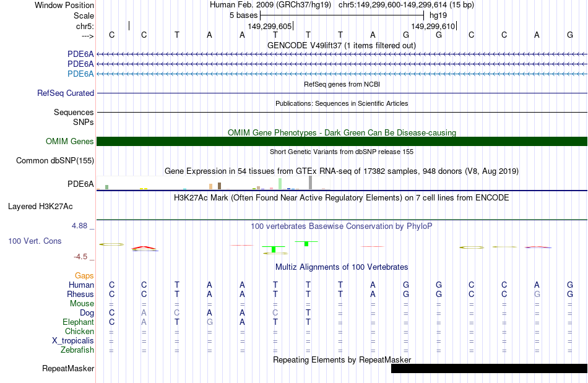Open the 100 Vert. Cons track label
Image resolution: width=588 pixels, height=383 pixels.
pyautogui.click(x=35, y=241)
